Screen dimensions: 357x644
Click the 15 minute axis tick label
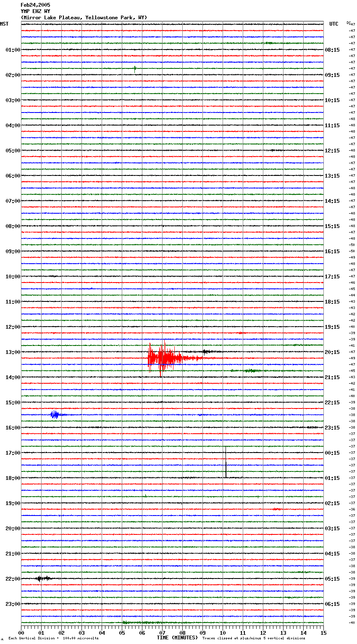323,633
